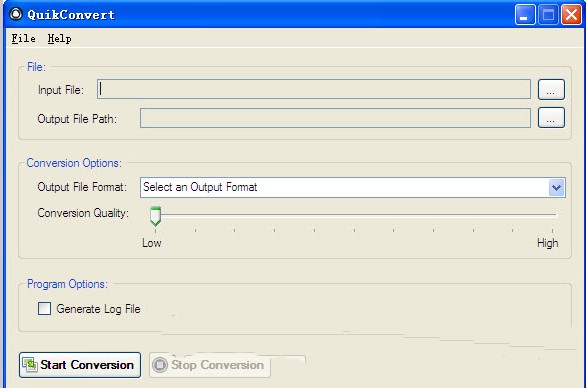Click the 'Low' quality label
Viewport: 586px width, 388px height.
click(152, 243)
